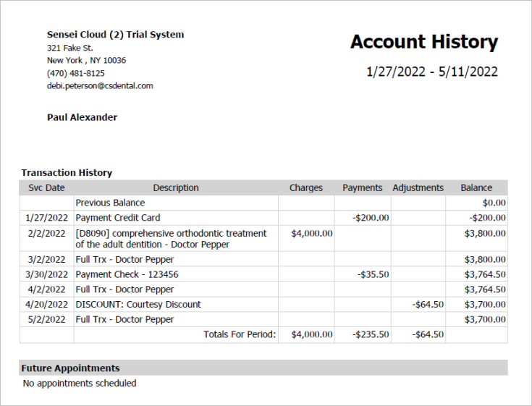The image size is (532, 406).
Task: Click the New York, NY 10036 line
Action: (87, 60)
